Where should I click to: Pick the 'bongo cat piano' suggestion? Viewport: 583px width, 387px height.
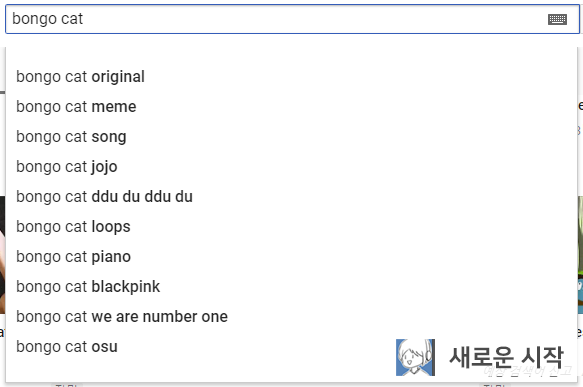(x=292, y=257)
